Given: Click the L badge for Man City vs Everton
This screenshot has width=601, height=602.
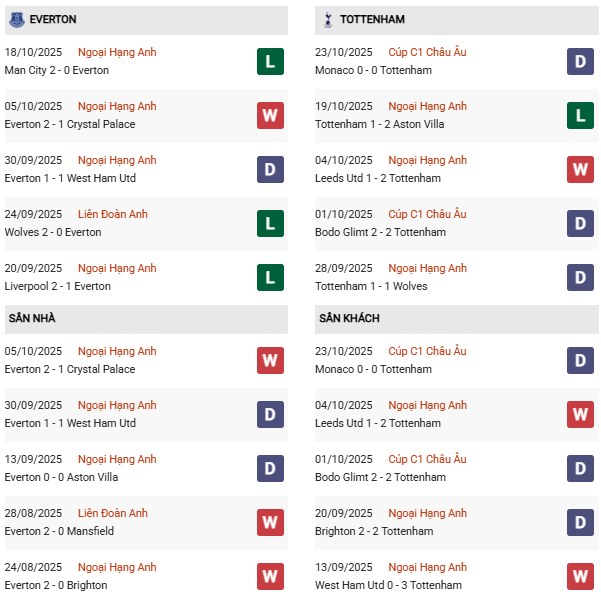Looking at the screenshot, I should tap(270, 61).
